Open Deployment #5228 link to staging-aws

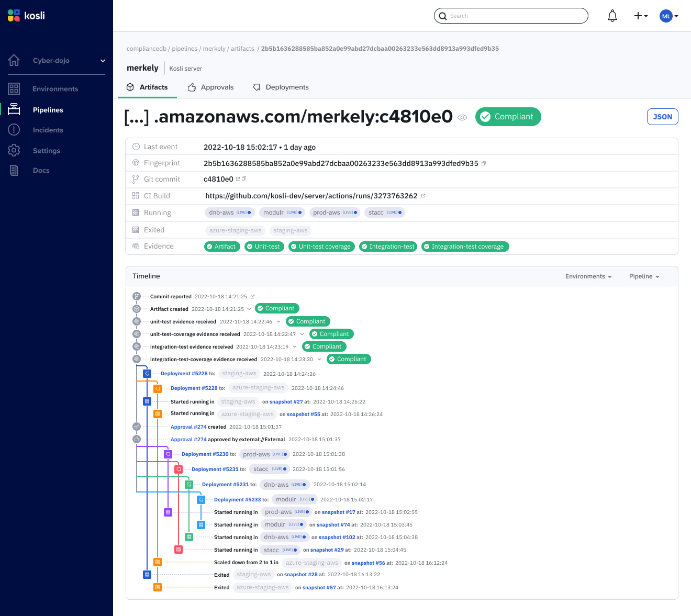point(184,374)
